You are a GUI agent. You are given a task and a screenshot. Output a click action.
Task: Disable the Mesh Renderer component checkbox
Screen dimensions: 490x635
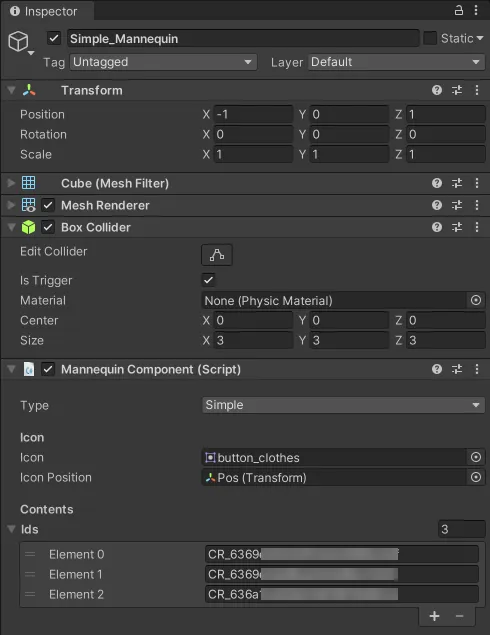[x=48, y=205]
